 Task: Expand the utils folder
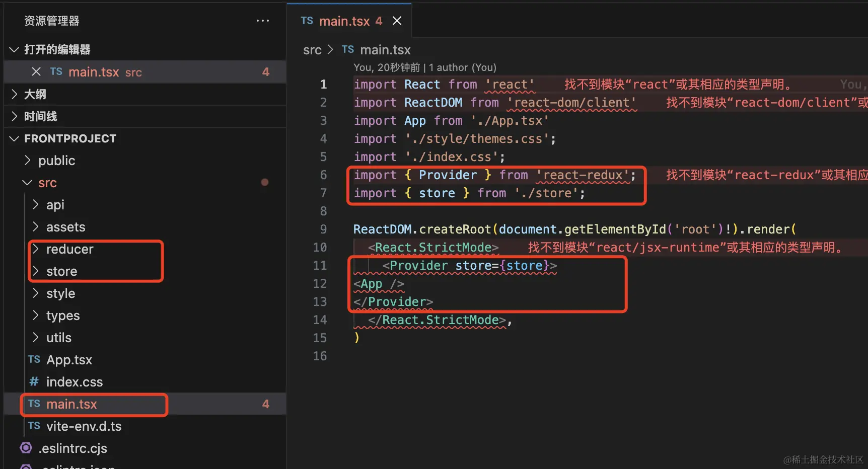point(36,338)
